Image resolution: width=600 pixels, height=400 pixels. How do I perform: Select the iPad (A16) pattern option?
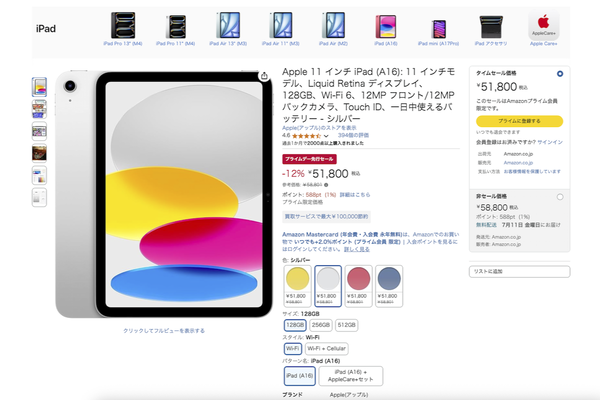pos(300,376)
